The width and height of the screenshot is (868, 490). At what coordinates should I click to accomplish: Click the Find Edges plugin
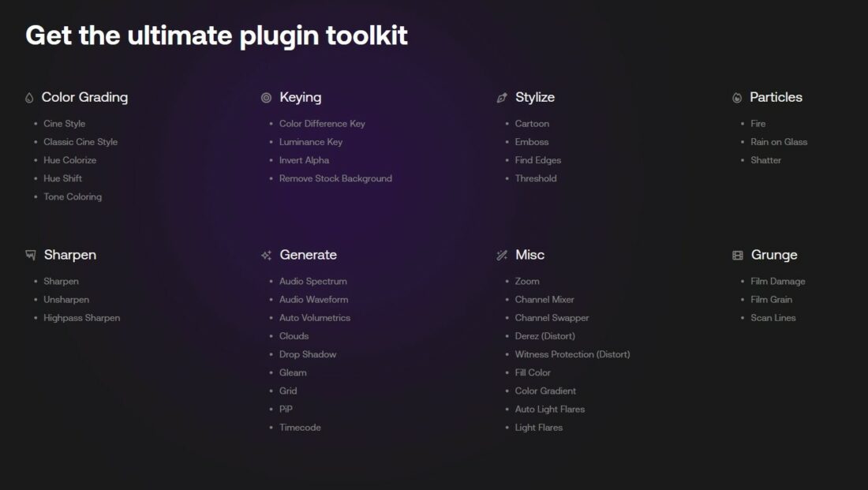click(x=538, y=160)
